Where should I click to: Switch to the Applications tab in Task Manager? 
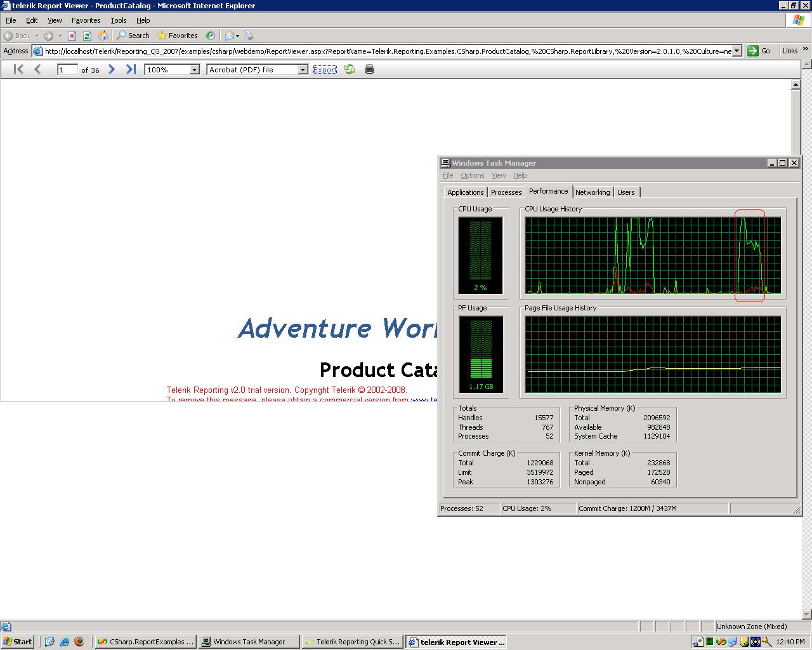coord(465,192)
